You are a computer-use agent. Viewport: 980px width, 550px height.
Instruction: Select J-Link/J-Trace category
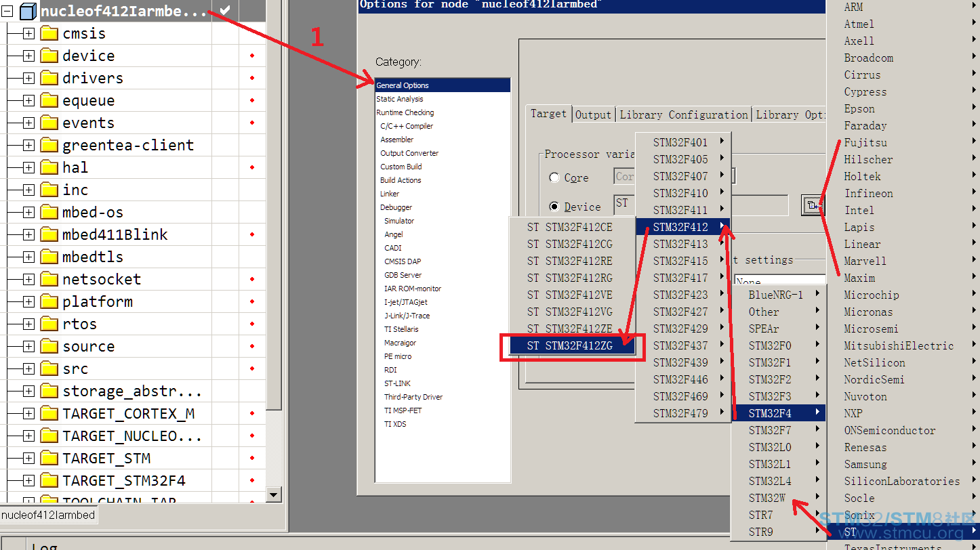[x=407, y=316]
